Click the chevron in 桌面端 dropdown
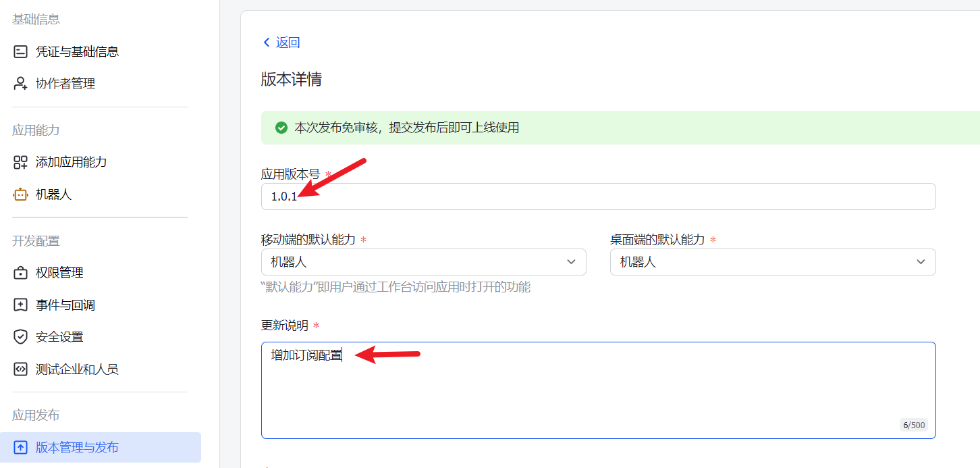980x468 pixels. click(921, 262)
